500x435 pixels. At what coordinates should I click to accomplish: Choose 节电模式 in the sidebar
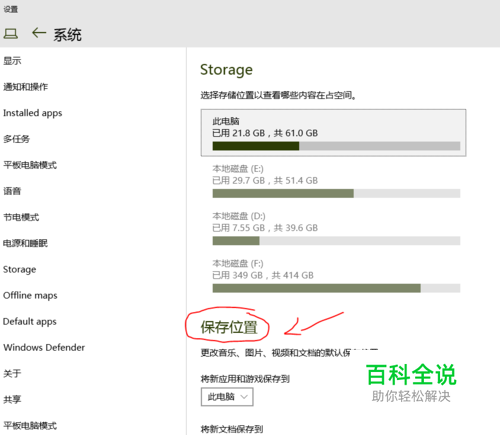pos(21,217)
